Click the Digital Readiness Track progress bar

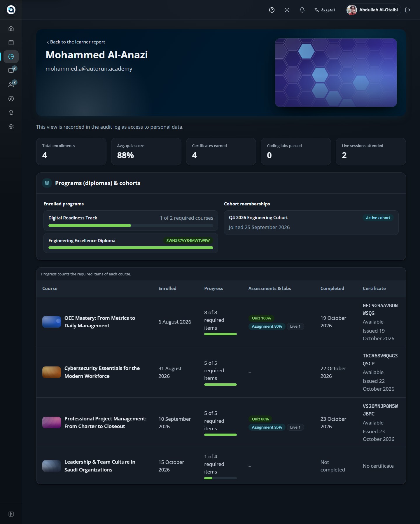pos(131,226)
